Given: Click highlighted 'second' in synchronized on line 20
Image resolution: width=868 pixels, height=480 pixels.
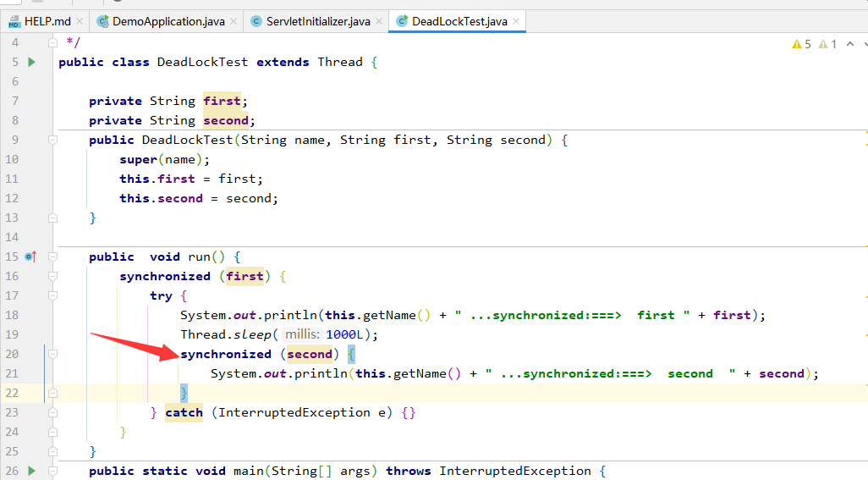Looking at the screenshot, I should tap(310, 354).
